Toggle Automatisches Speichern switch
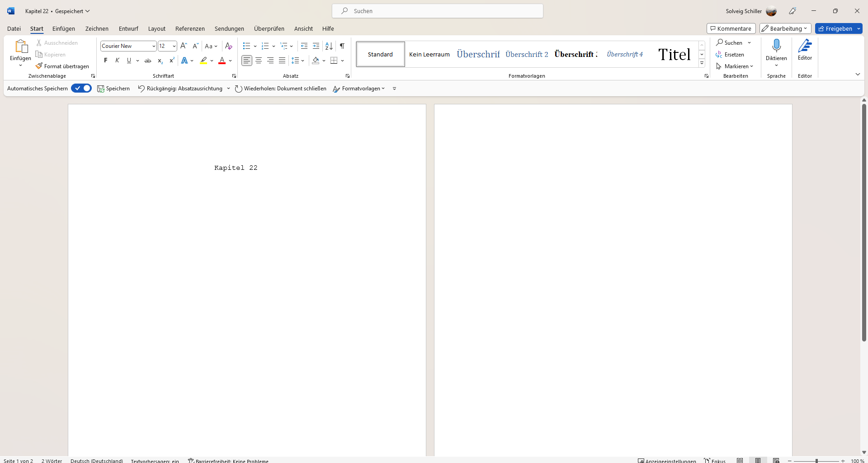Screen dimensions: 868x463 pos(81,89)
